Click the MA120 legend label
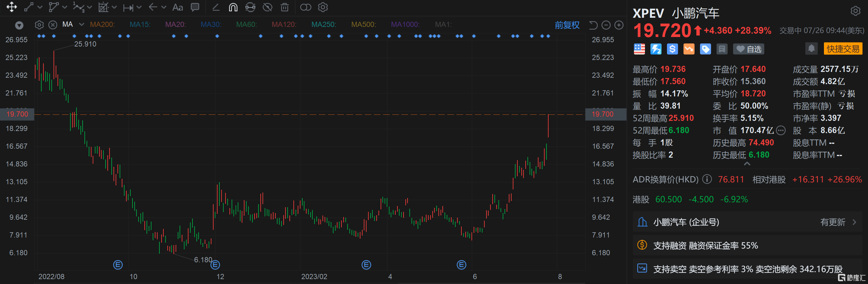Image resolution: width=868 pixels, height=284 pixels. tap(284, 24)
